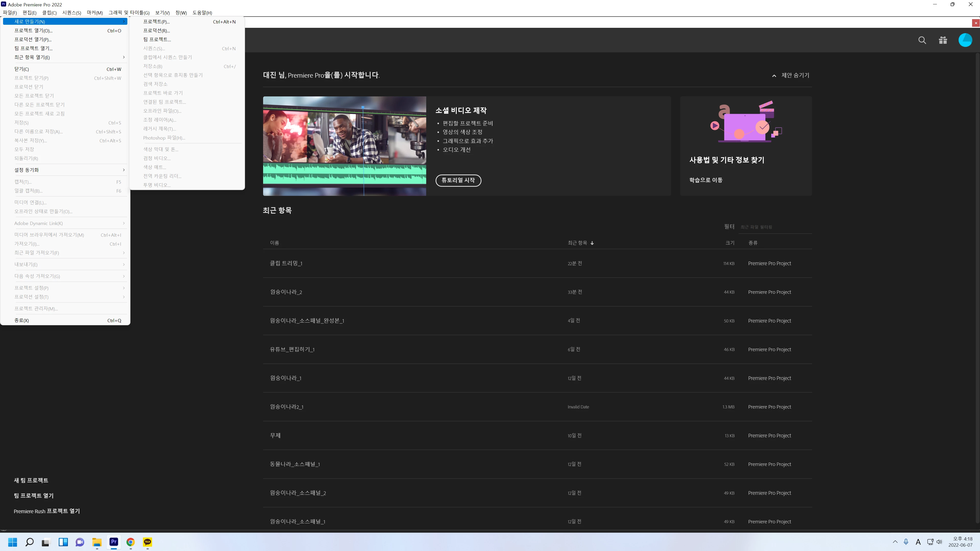
Task: Open Windows Start button
Action: coord(13,542)
